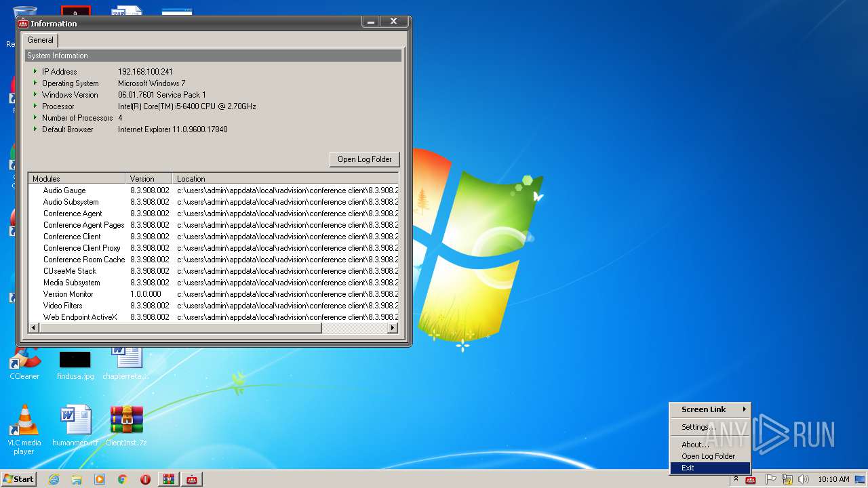Screen dimensions: 868x488
Task: Click Radvision conference tray icon
Action: [x=751, y=480]
